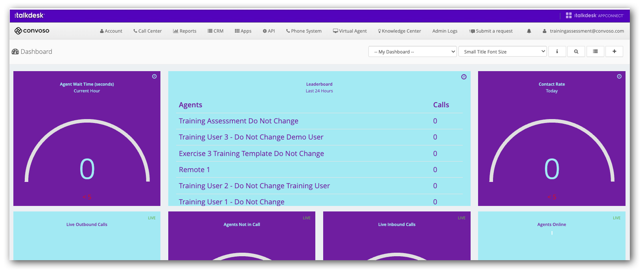Select Training User 2 - Do Not Change Training User
Screen dimensions: 644x270
click(319, 186)
